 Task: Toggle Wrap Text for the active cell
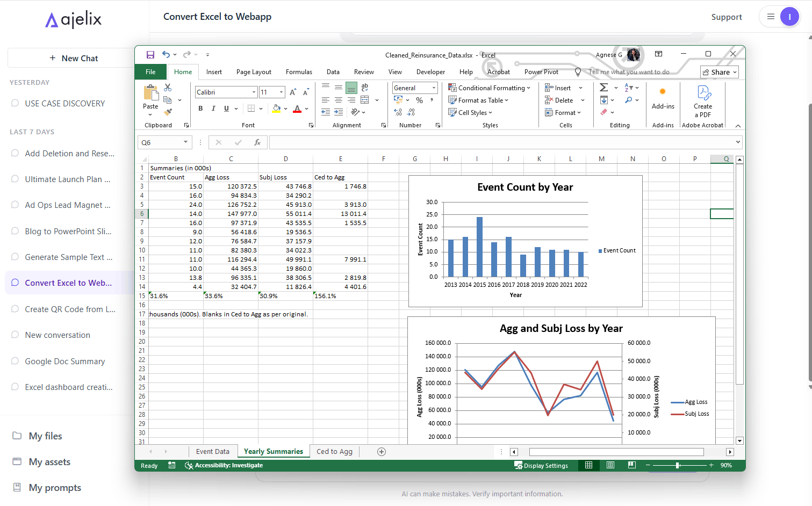(x=364, y=87)
